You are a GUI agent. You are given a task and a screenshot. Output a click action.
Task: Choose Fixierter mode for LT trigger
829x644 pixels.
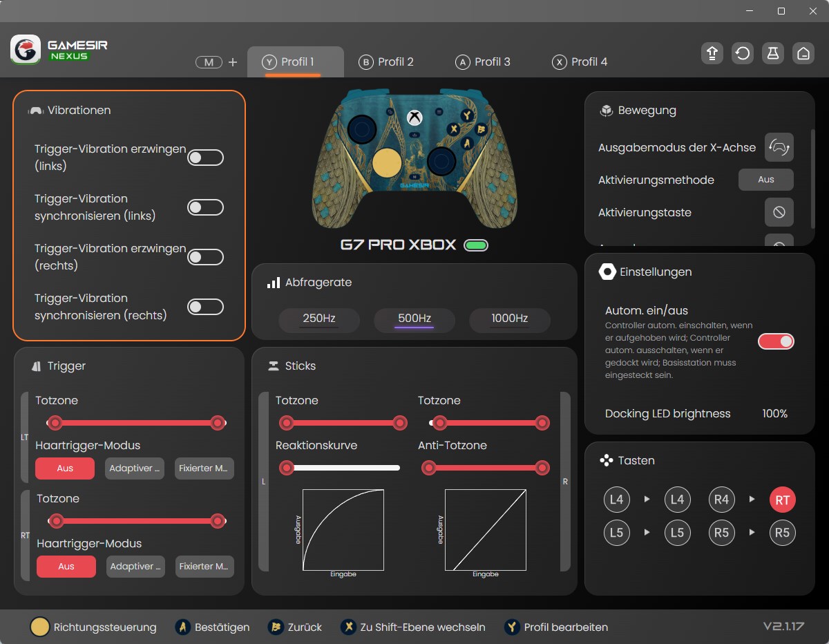(204, 468)
